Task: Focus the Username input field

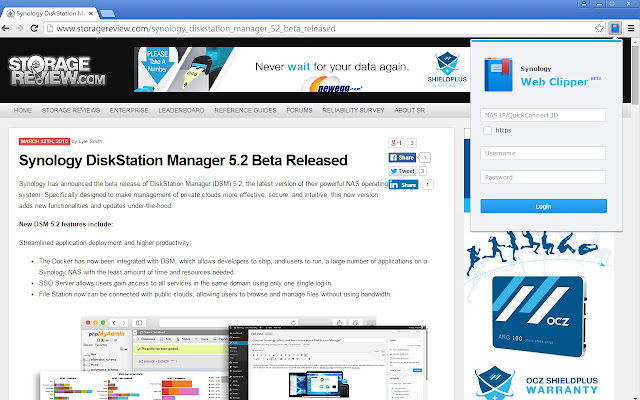Action: coord(543,153)
